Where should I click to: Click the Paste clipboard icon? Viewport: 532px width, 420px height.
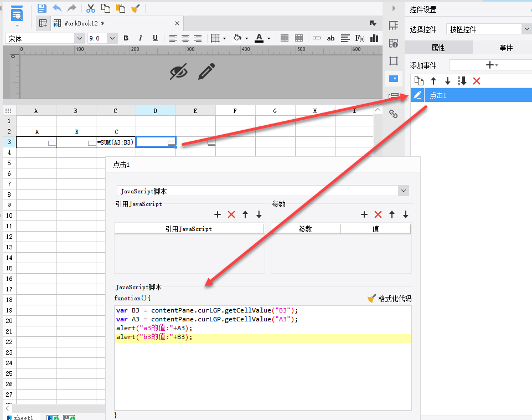coord(121,8)
